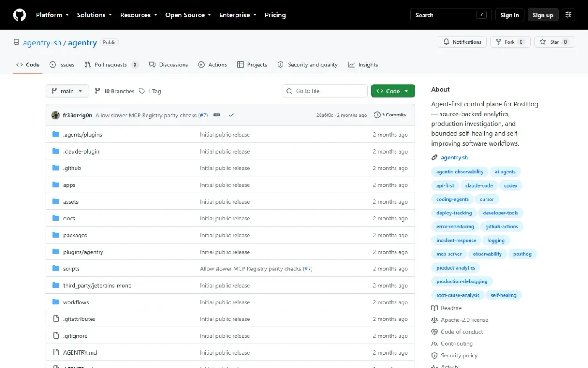
Task: Open folder icon for .claude-plugin
Action: click(56, 151)
